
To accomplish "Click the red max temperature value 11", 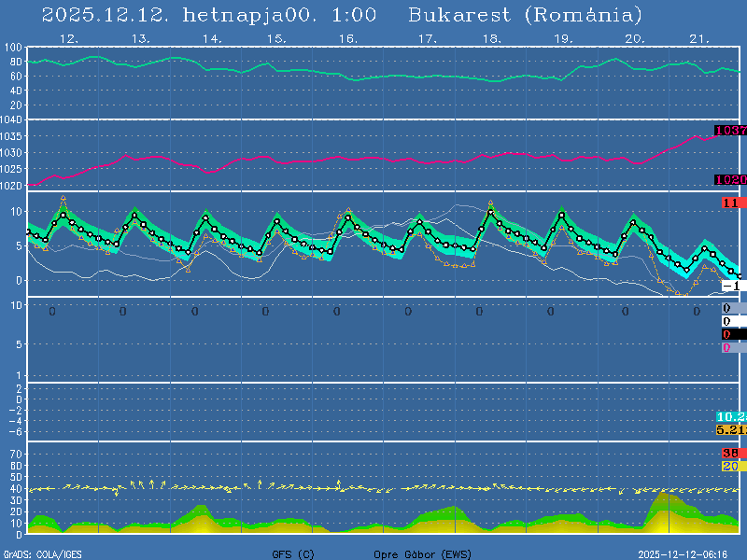I will click(x=730, y=203).
